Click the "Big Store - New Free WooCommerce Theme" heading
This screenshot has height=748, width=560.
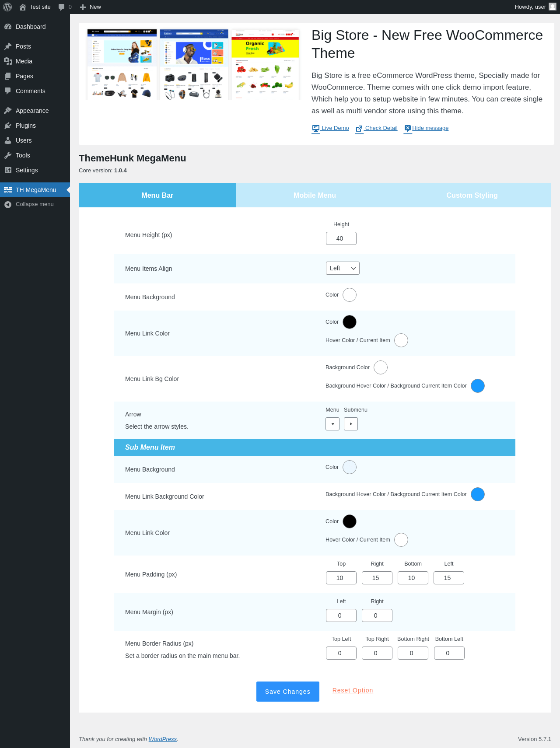click(427, 44)
